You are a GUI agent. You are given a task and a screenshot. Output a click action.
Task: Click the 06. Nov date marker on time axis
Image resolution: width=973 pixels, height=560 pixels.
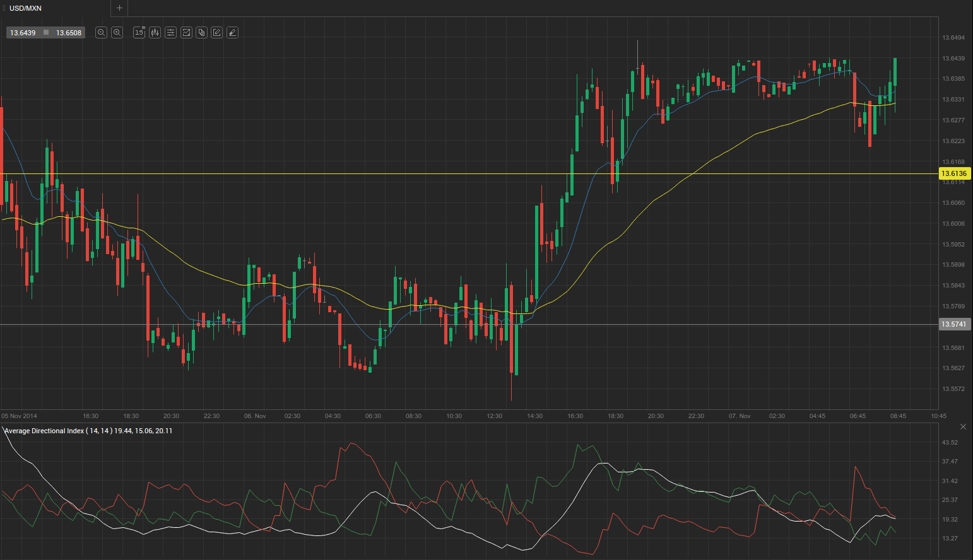point(255,416)
